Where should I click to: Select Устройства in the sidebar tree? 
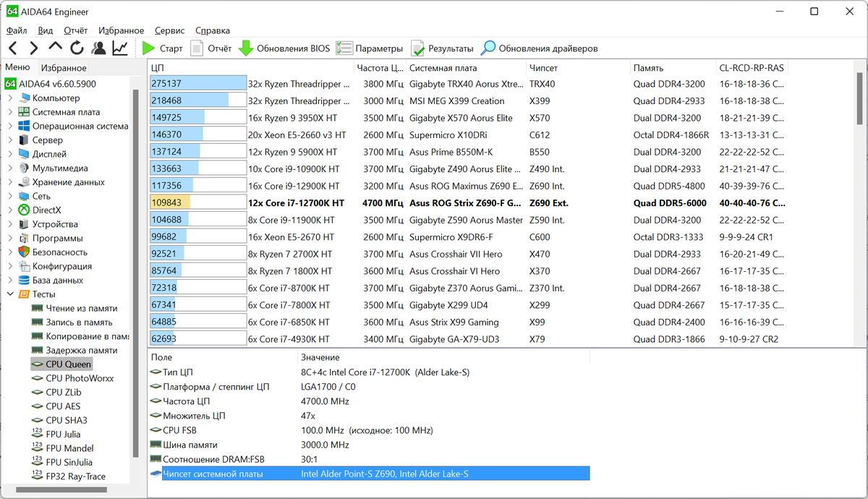55,224
